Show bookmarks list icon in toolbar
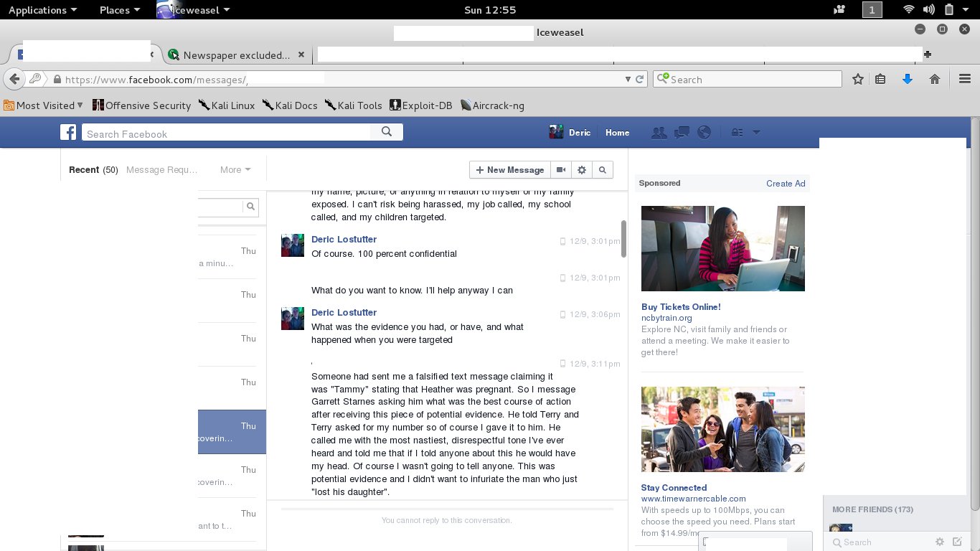Image resolution: width=980 pixels, height=551 pixels. (881, 80)
